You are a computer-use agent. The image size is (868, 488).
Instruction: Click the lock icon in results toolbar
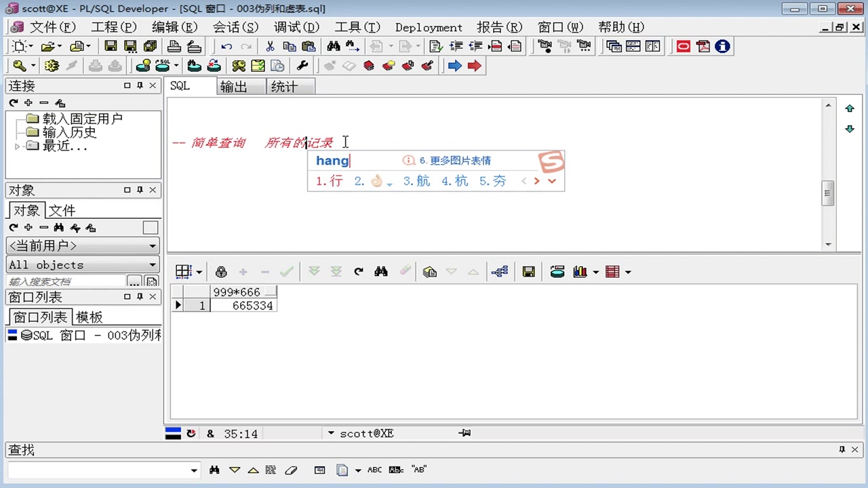tap(221, 272)
